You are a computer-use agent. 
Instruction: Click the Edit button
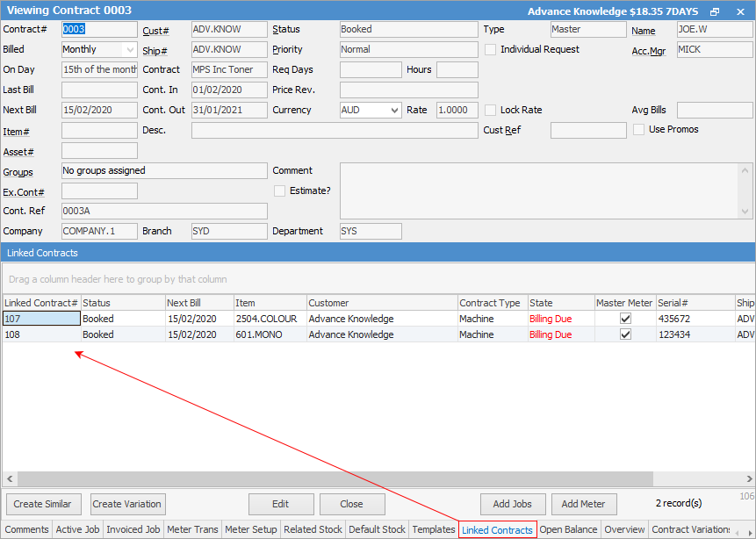[280, 504]
